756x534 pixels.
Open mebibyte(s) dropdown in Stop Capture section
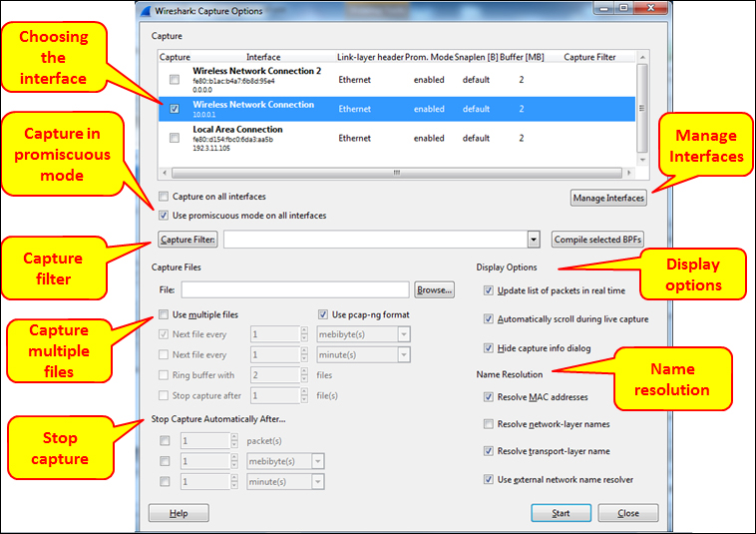[x=318, y=461]
